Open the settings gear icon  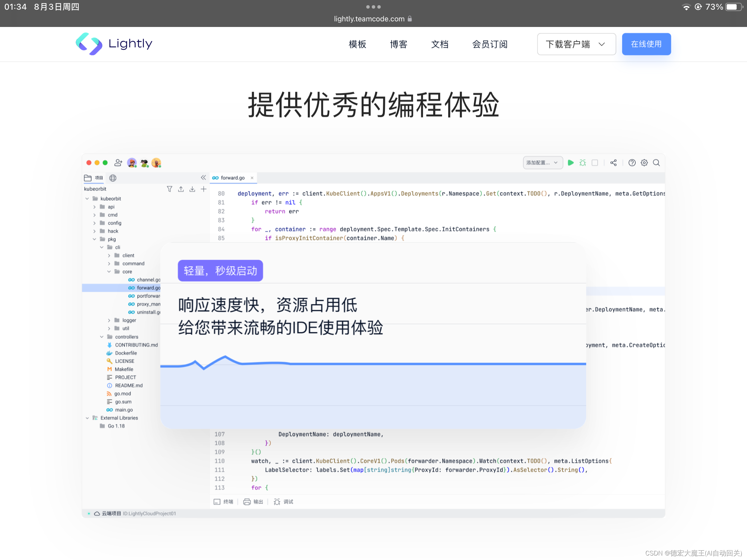coord(644,162)
